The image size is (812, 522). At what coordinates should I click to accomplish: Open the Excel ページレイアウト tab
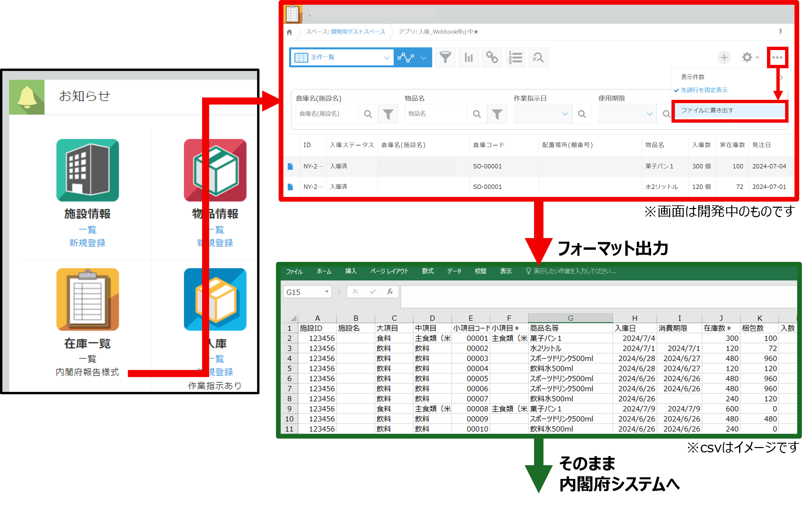(389, 272)
